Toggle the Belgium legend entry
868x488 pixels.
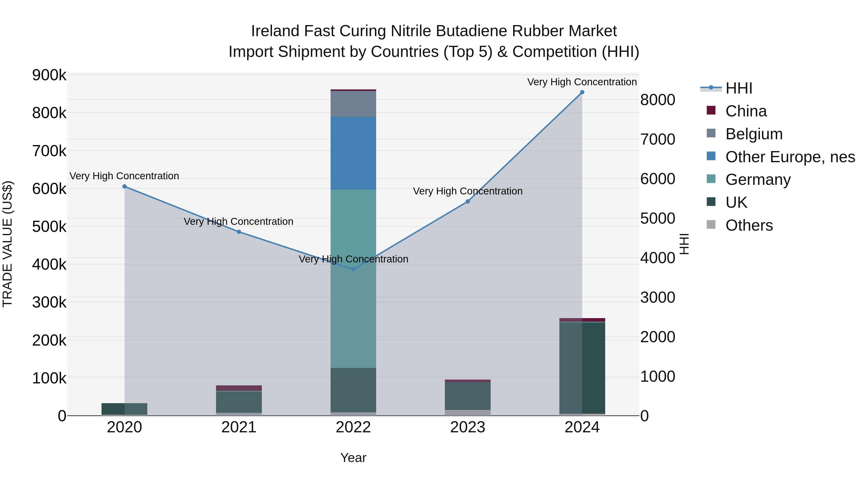(x=744, y=134)
